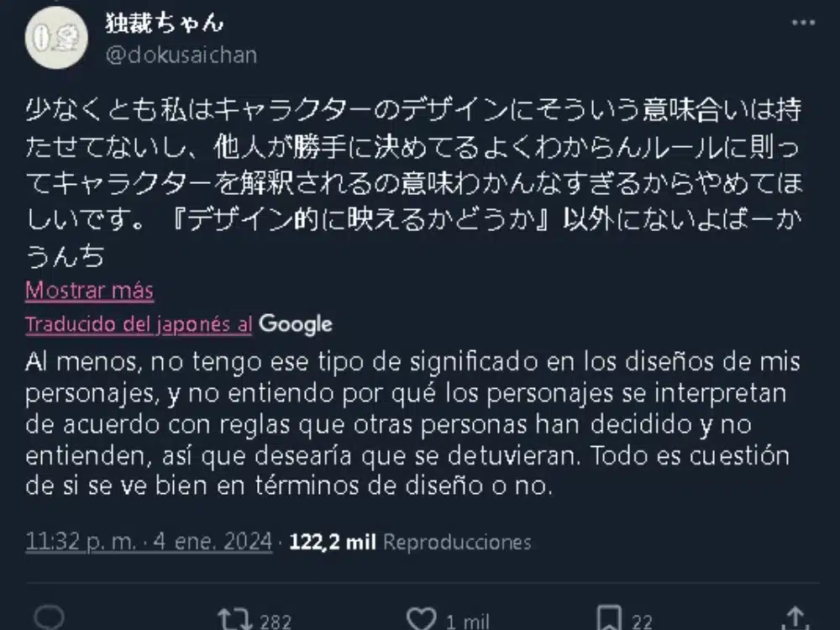Click the retweet count '282'
Screen dimensions: 840x630
click(277, 622)
